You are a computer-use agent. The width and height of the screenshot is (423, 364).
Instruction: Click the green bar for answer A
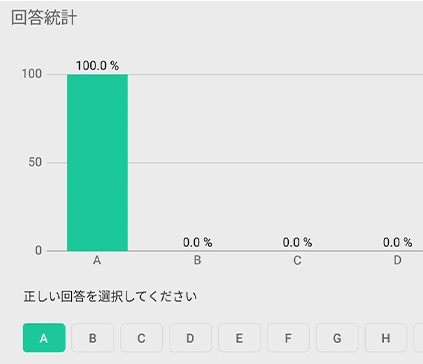[97, 163]
